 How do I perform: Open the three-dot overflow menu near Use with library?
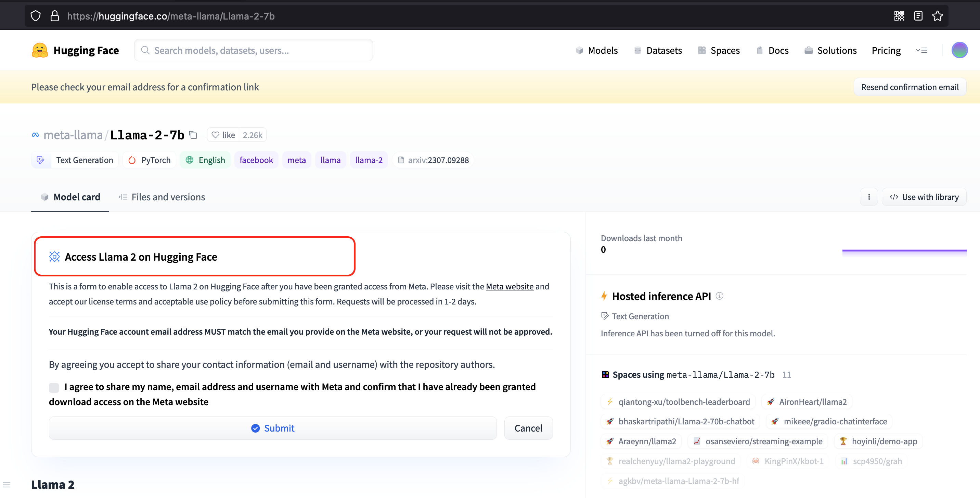point(869,197)
